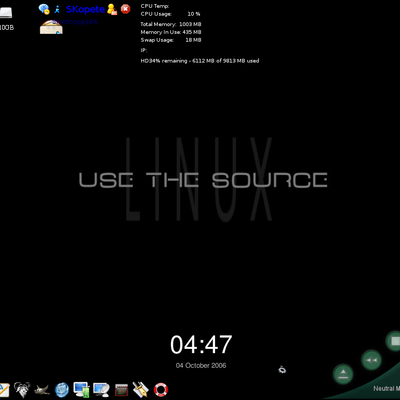Viewport: 400px width, 400px height.
Task: Open the blue globe web browser
Action: click(x=62, y=389)
